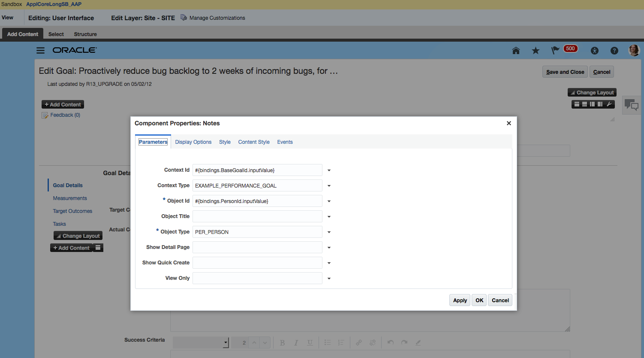Click OK in Component Properties dialog

coord(479,300)
